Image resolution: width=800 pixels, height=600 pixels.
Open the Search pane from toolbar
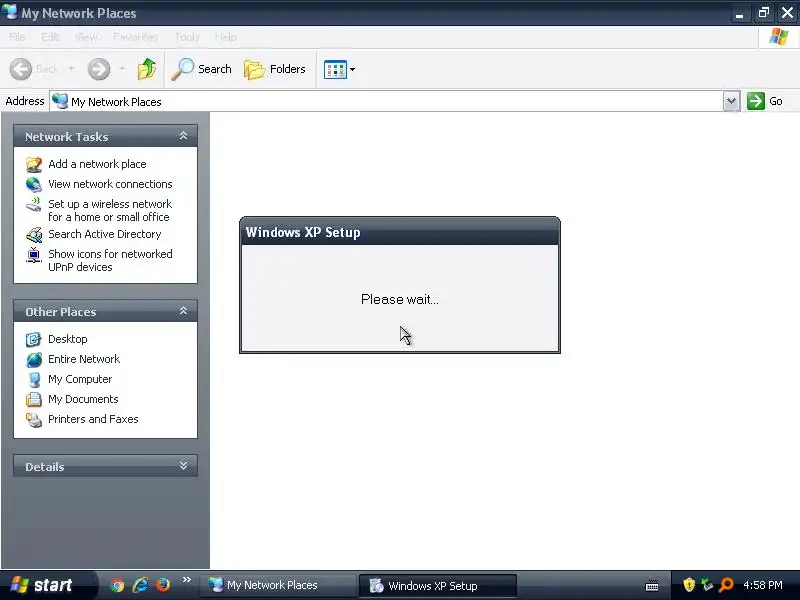coord(202,69)
